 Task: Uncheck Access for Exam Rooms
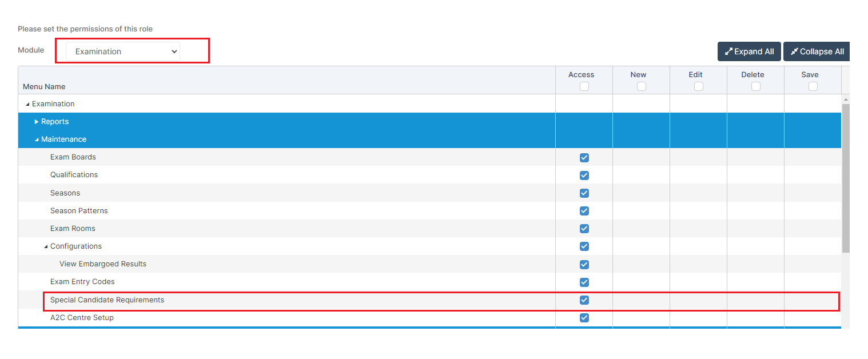(584, 229)
